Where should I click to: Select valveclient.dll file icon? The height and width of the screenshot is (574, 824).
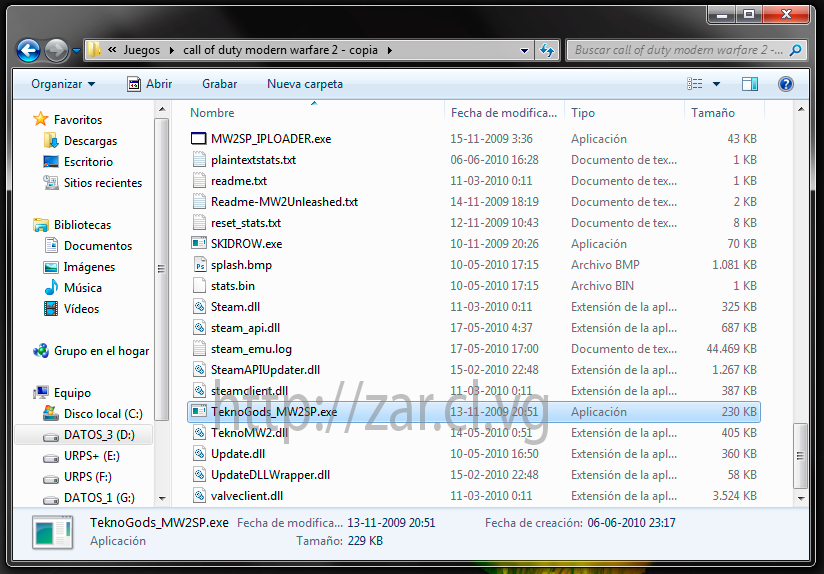(x=199, y=496)
